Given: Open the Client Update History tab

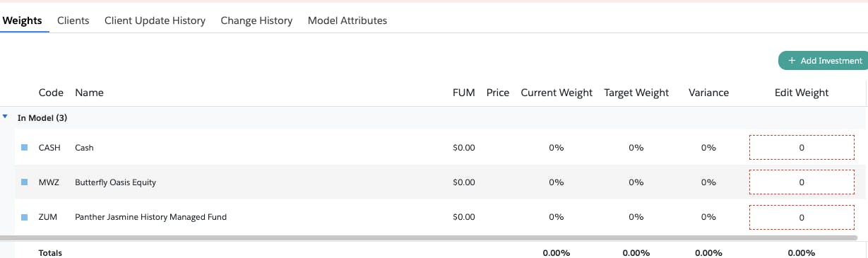Looking at the screenshot, I should [155, 20].
